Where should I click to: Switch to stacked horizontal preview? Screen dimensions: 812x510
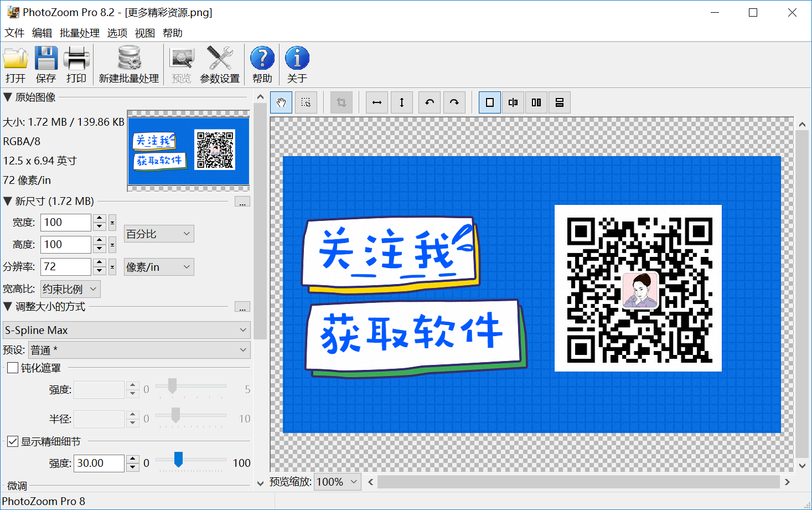coord(560,102)
